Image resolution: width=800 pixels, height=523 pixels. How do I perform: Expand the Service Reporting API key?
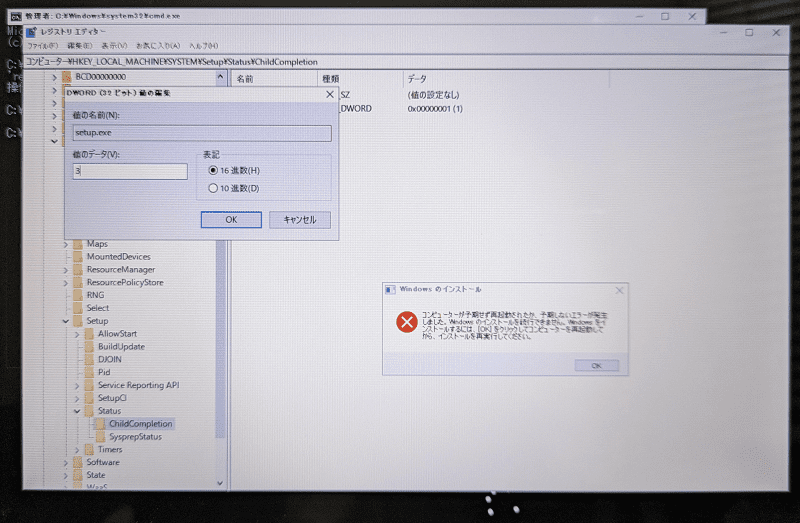coord(77,386)
